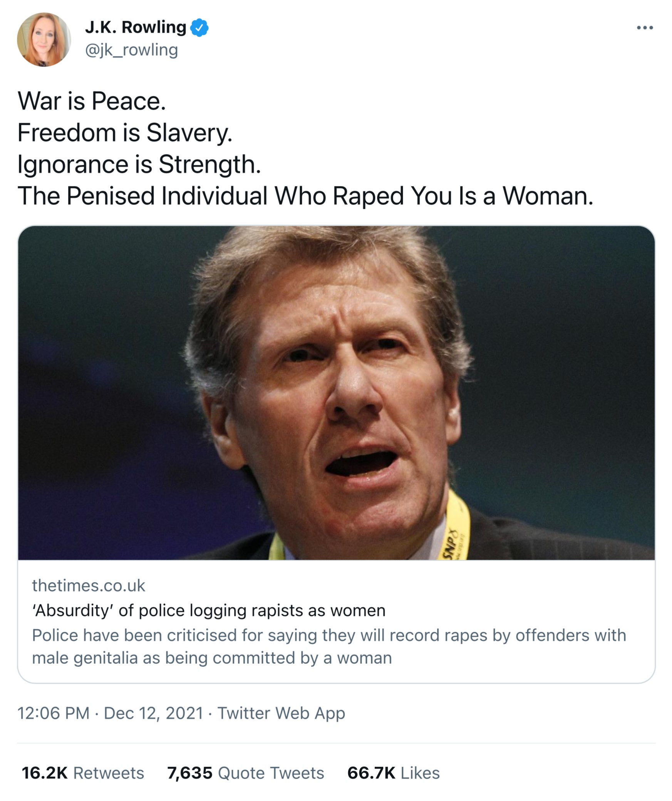
Task: Click the 'Freedom is Slavery.' text line
Action: (125, 133)
